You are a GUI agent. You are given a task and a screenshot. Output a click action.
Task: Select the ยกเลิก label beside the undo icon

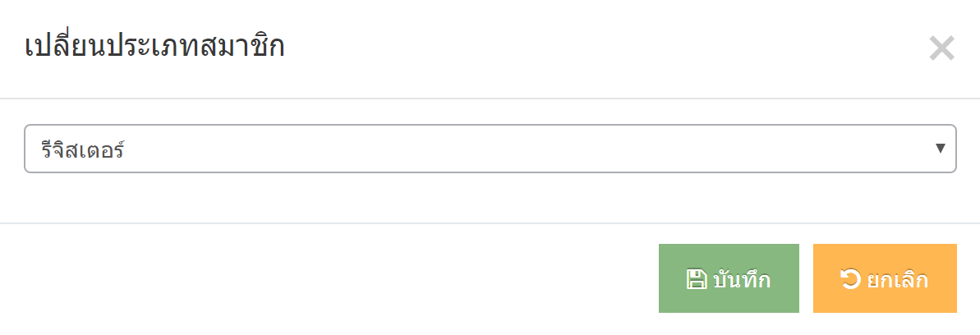click(x=897, y=279)
